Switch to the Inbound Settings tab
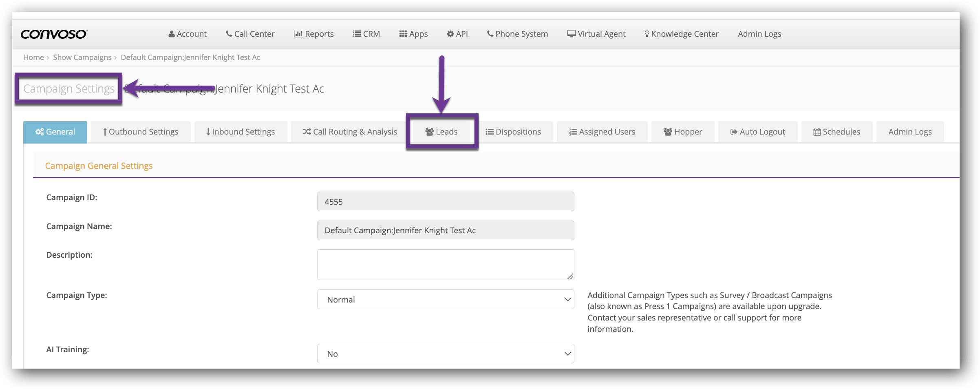 point(241,132)
